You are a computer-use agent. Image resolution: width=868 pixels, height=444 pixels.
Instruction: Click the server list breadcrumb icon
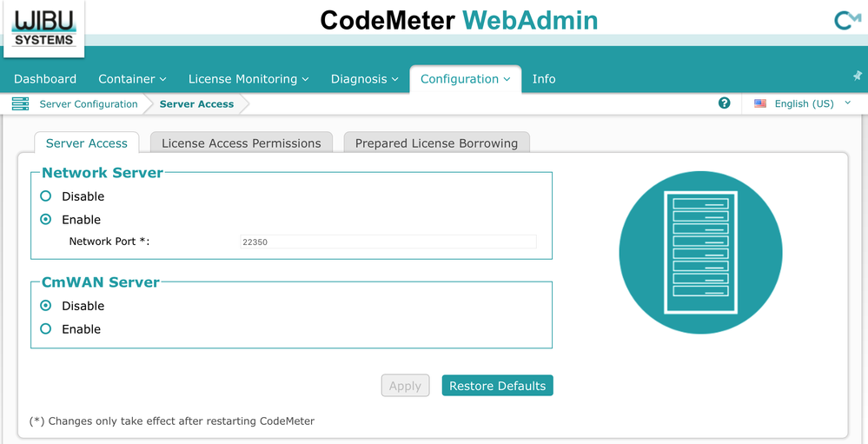[20, 104]
